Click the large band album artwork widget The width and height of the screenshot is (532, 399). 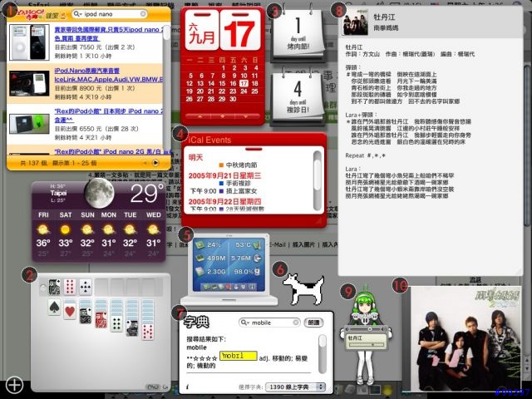coord(465,338)
